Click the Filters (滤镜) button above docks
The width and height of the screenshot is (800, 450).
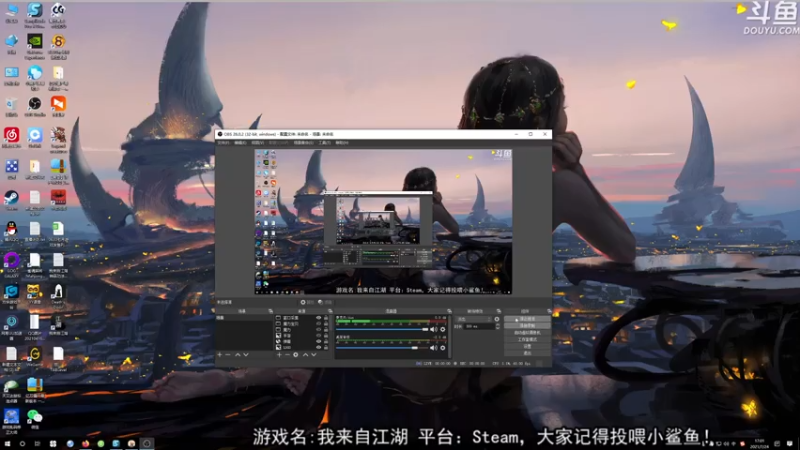[325, 303]
